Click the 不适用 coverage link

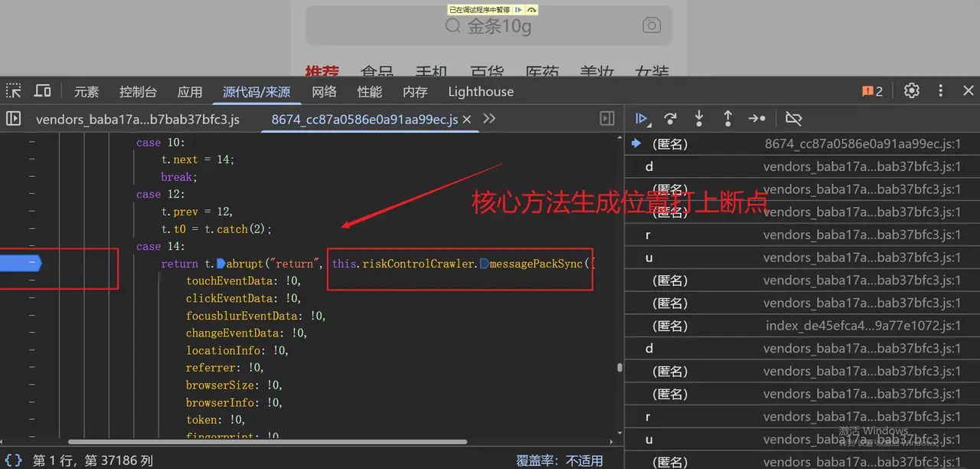584,461
